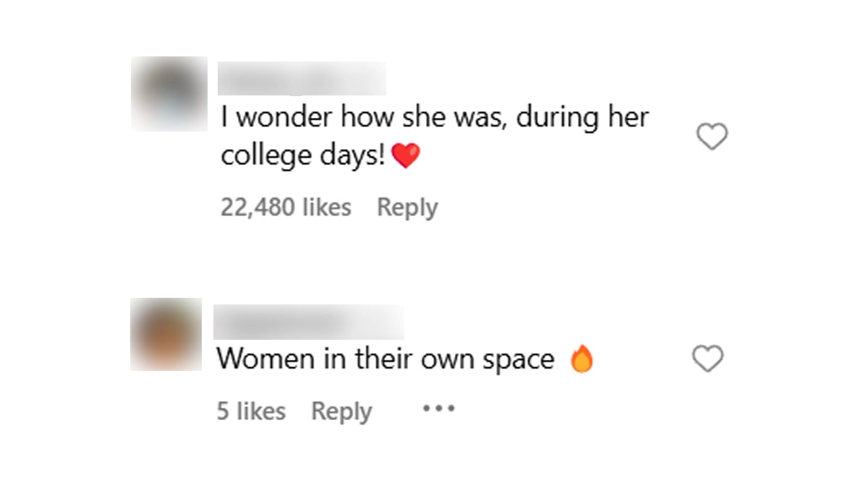Screen dimensions: 868x488
Task: Click the word 'space' before the fire emoji
Action: point(517,360)
